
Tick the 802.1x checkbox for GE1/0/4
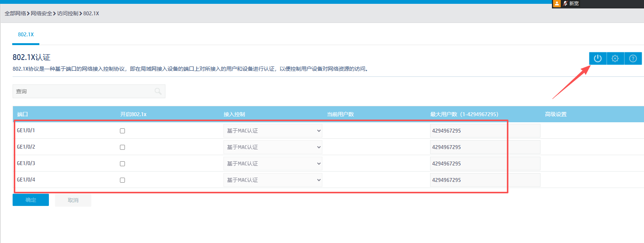(122, 180)
